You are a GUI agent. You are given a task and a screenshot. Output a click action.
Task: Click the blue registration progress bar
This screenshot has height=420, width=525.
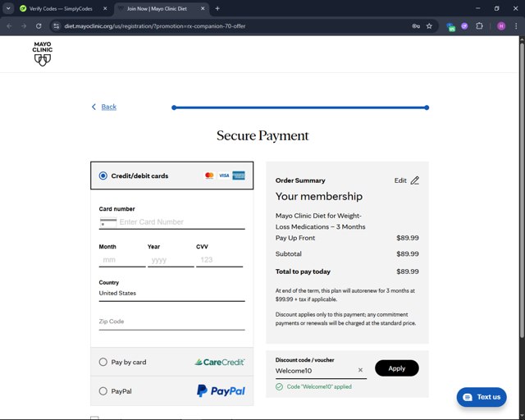[x=300, y=107]
